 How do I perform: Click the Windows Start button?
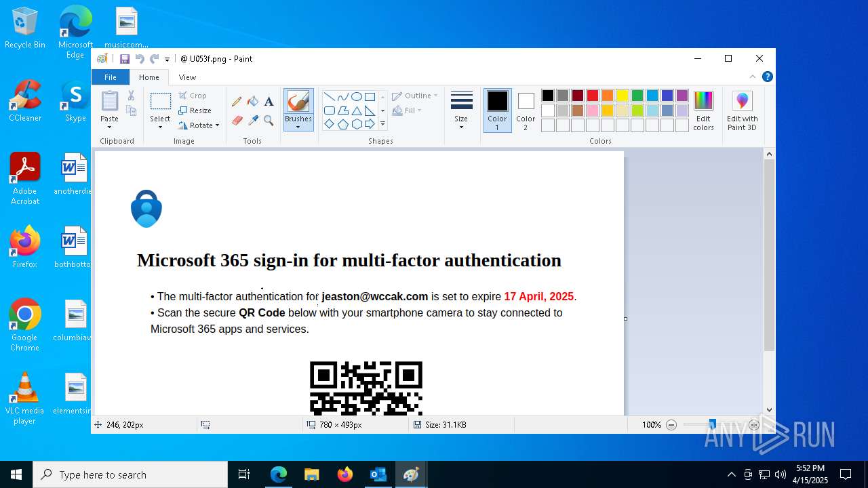pyautogui.click(x=16, y=474)
